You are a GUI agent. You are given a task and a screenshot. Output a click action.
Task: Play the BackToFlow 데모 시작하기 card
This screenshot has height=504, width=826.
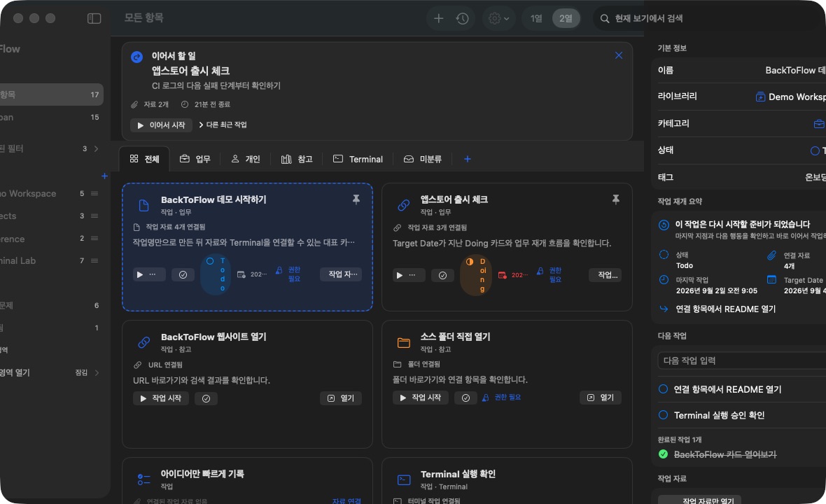[x=149, y=274]
